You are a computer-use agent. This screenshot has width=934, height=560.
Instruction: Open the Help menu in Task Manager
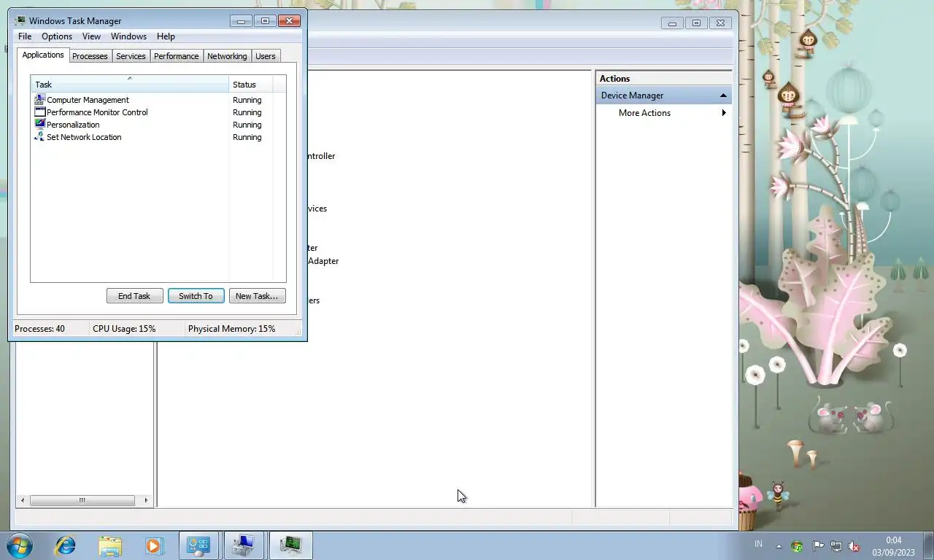(166, 36)
